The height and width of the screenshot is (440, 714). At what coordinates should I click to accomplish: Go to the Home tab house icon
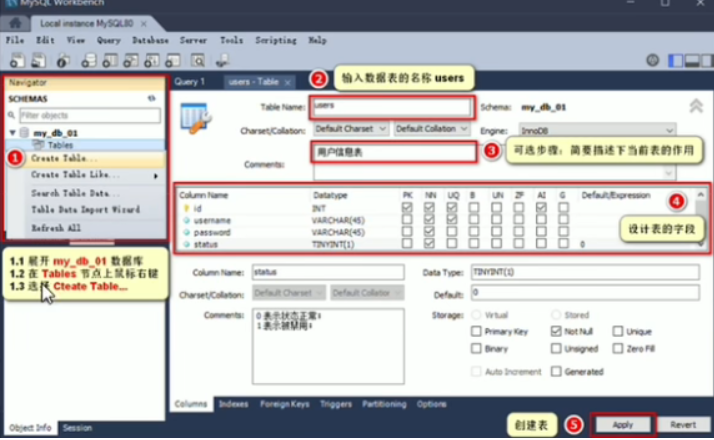point(15,23)
